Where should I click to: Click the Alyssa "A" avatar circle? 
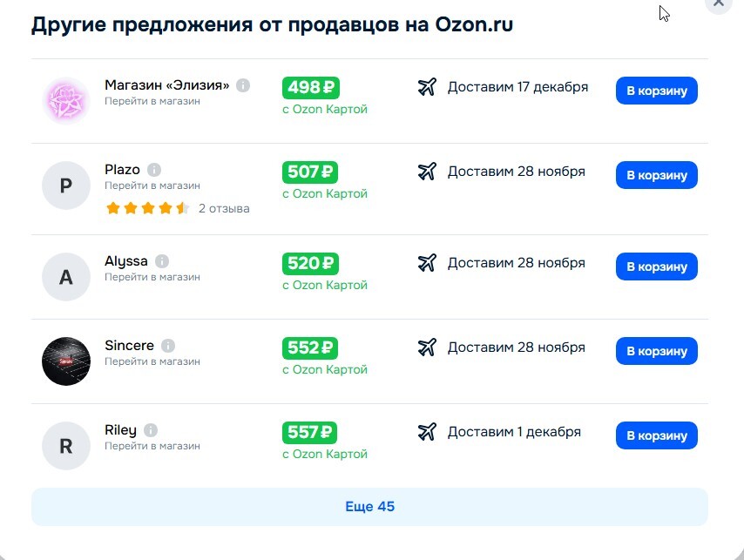tap(66, 277)
